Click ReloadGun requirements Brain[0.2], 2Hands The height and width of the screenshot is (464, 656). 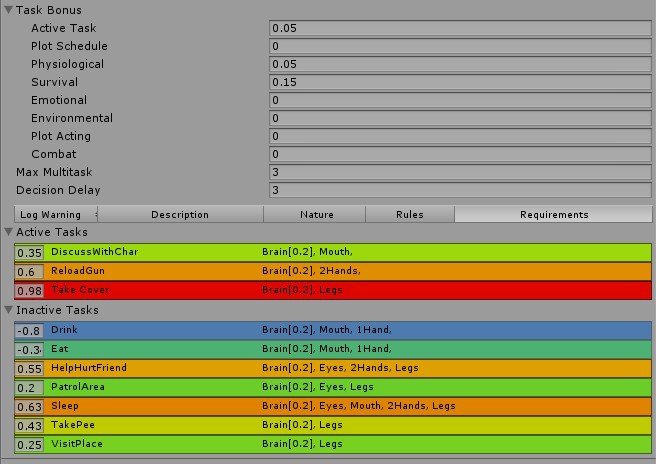311,271
